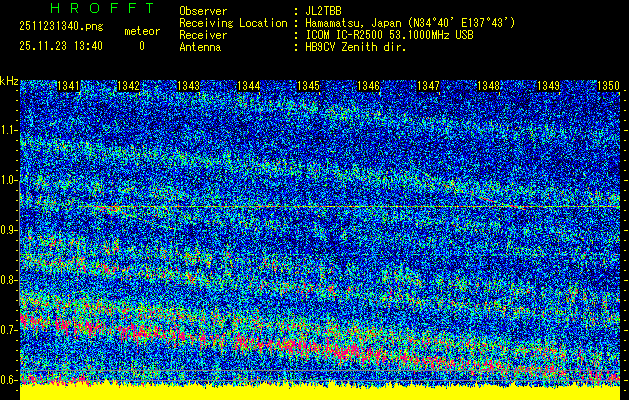This screenshot has width=629, height=400.
Task: Click the 1341 time marker
Action: click(69, 87)
